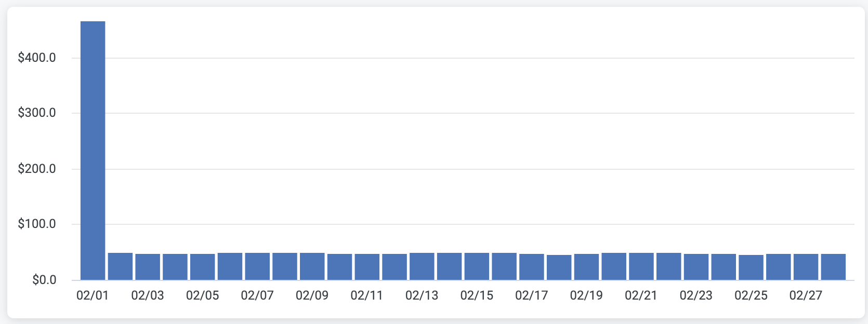Select the bar above 02/19
The image size is (868, 324).
586,267
